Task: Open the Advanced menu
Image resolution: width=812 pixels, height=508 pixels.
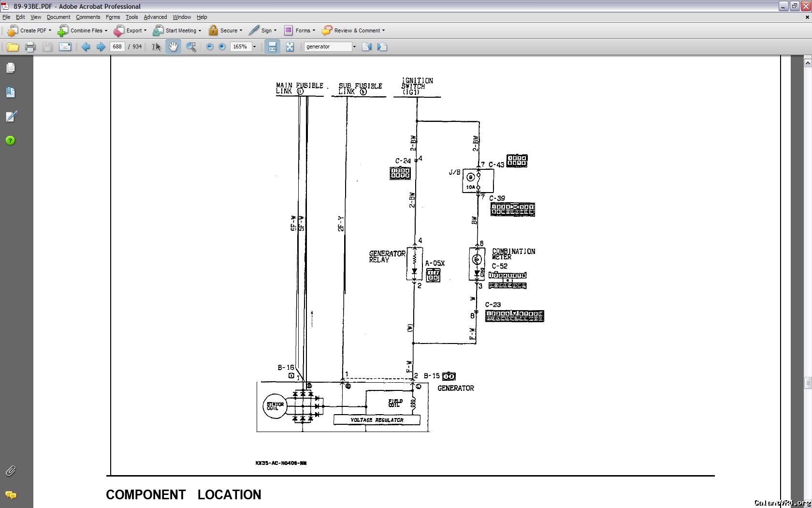Action: click(155, 17)
